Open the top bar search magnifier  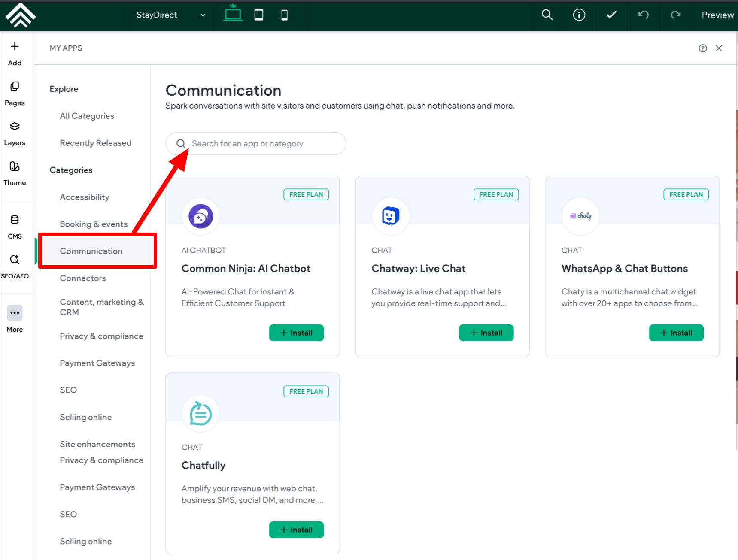[547, 15]
